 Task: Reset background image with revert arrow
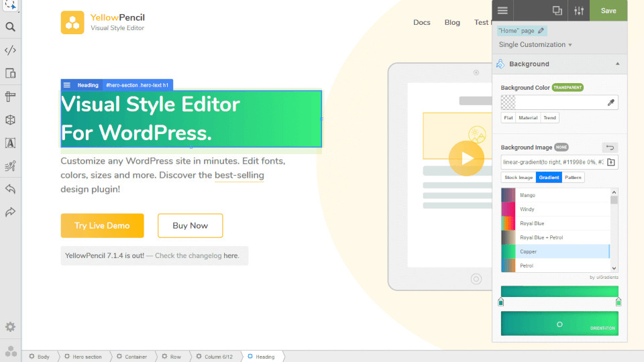pos(610,147)
